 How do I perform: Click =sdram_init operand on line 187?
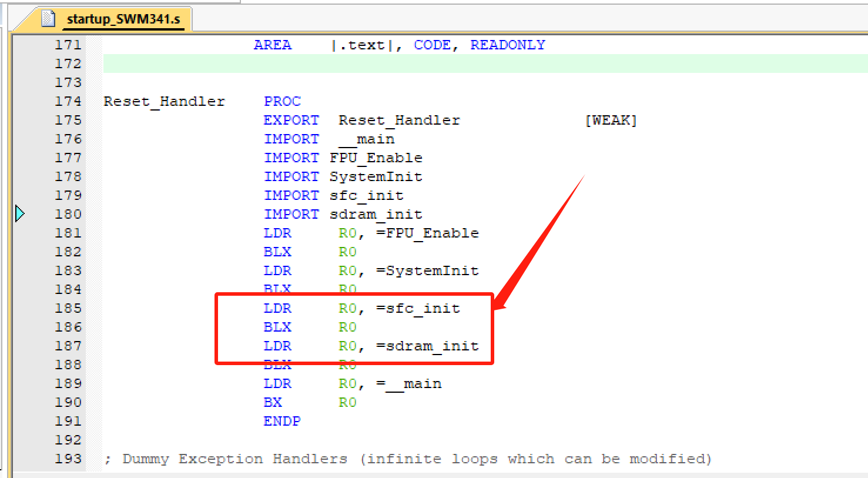coord(428,346)
